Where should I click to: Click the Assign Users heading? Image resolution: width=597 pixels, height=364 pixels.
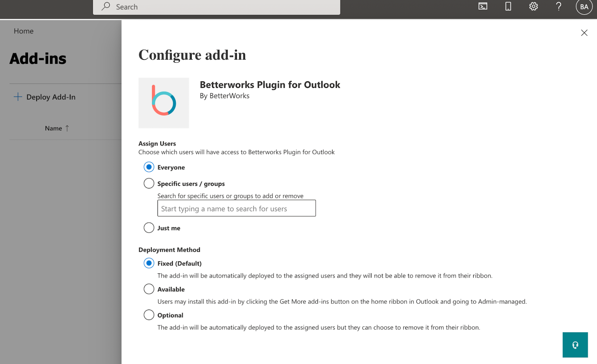click(157, 144)
